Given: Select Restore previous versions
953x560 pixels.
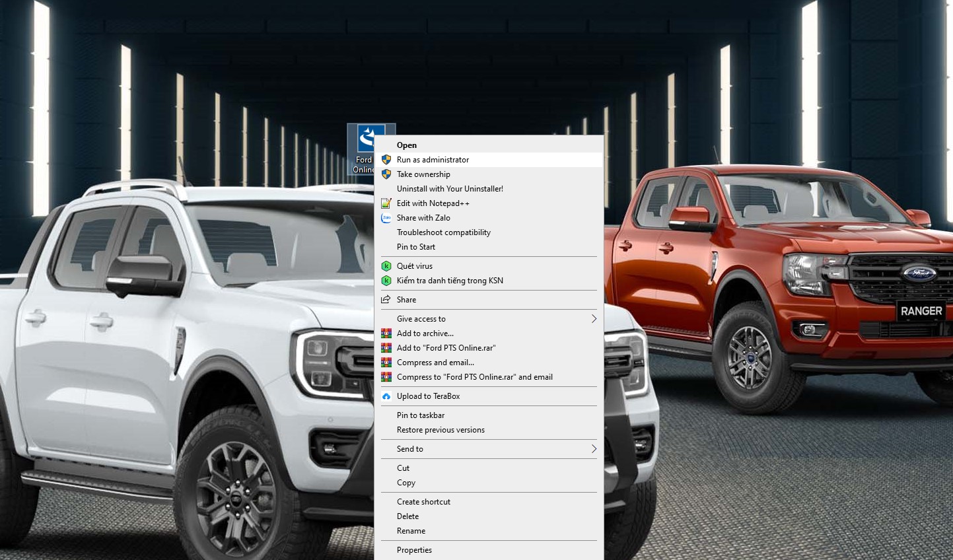Looking at the screenshot, I should click(441, 430).
